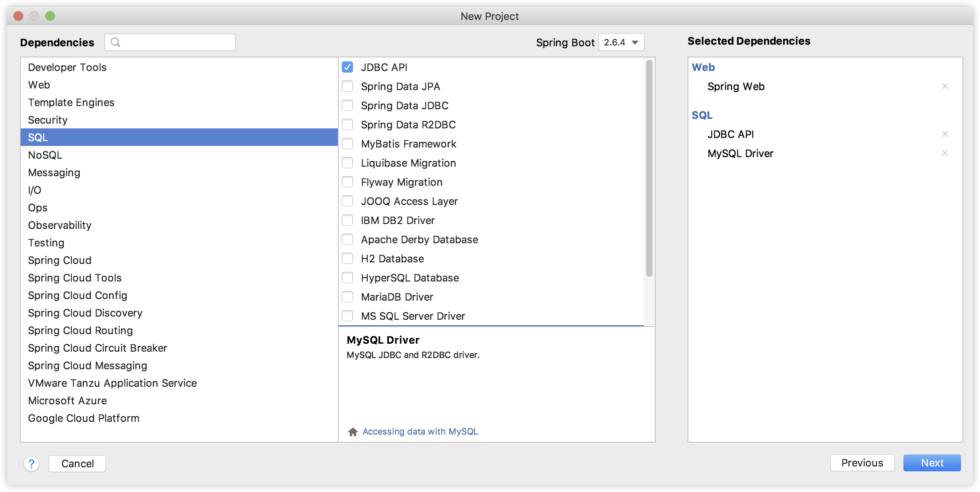Select the NoSQL category
Viewport: 980px width, 492px height.
[45, 155]
